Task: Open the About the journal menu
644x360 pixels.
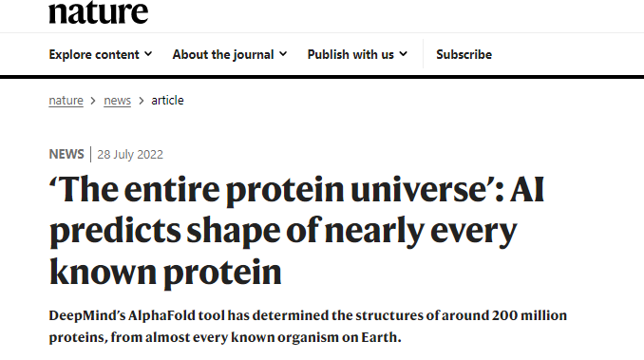Action: [230, 54]
